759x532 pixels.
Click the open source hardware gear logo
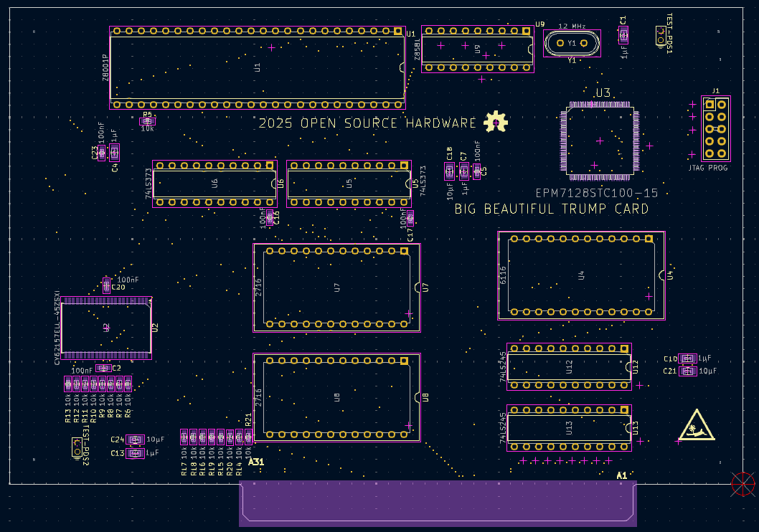tap(495, 122)
